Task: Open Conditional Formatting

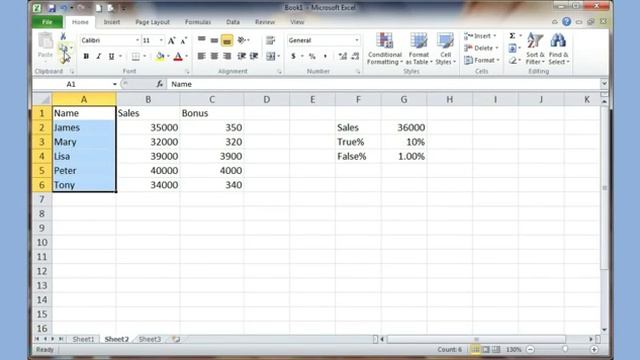Action: pyautogui.click(x=384, y=49)
